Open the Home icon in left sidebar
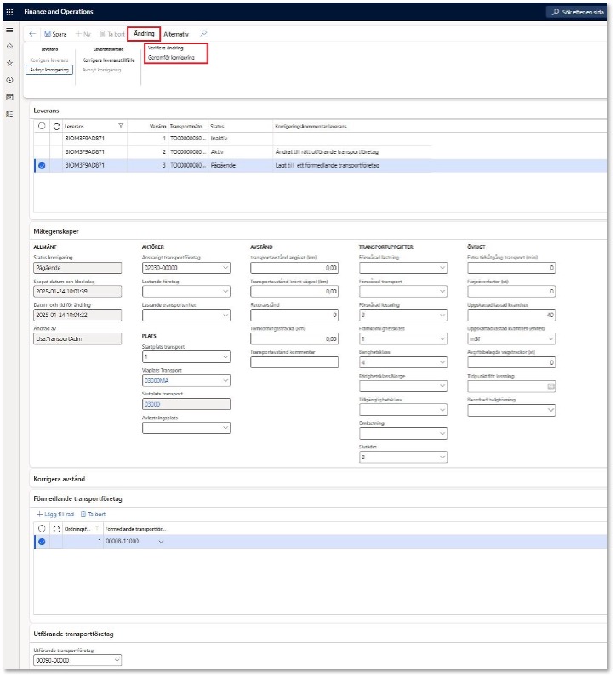 pos(9,46)
